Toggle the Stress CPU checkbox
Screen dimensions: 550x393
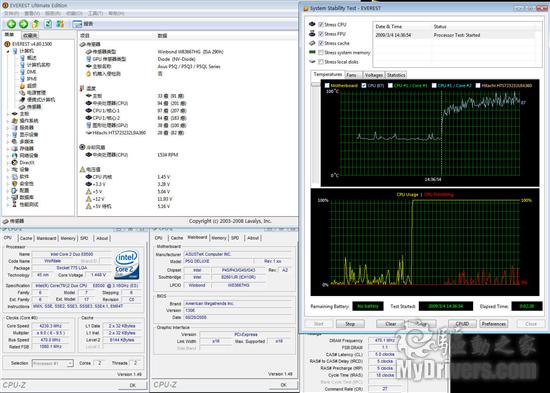[321, 25]
